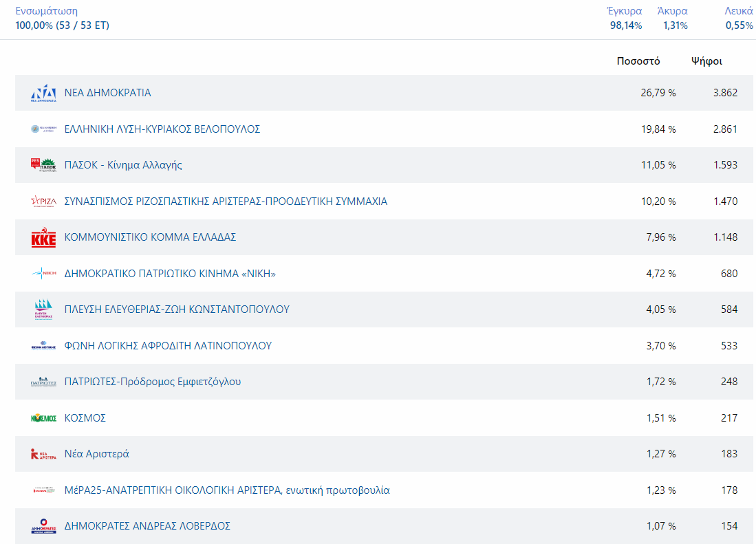Click the Πατριώτες party logo
756x544 pixels.
pyautogui.click(x=43, y=382)
